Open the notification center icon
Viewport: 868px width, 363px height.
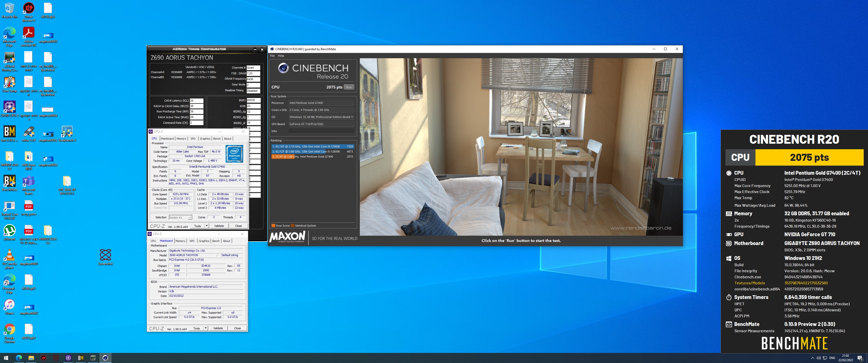(x=860, y=358)
